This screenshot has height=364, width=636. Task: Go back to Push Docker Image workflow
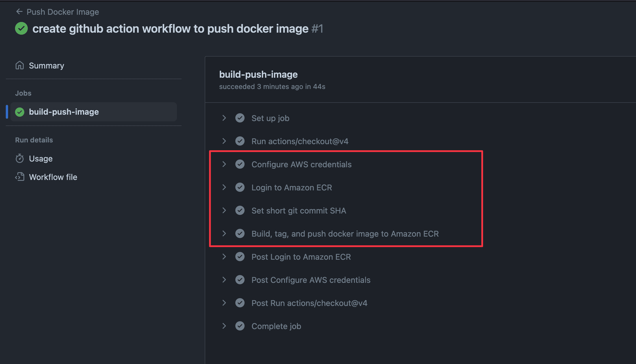(x=63, y=12)
